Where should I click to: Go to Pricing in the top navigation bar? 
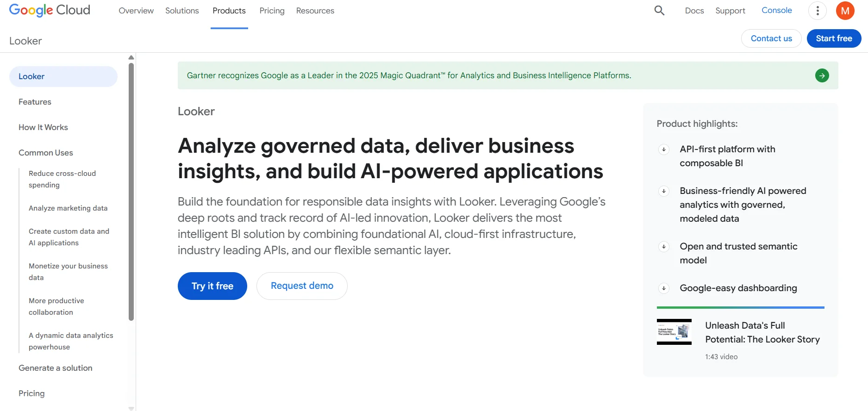click(272, 11)
